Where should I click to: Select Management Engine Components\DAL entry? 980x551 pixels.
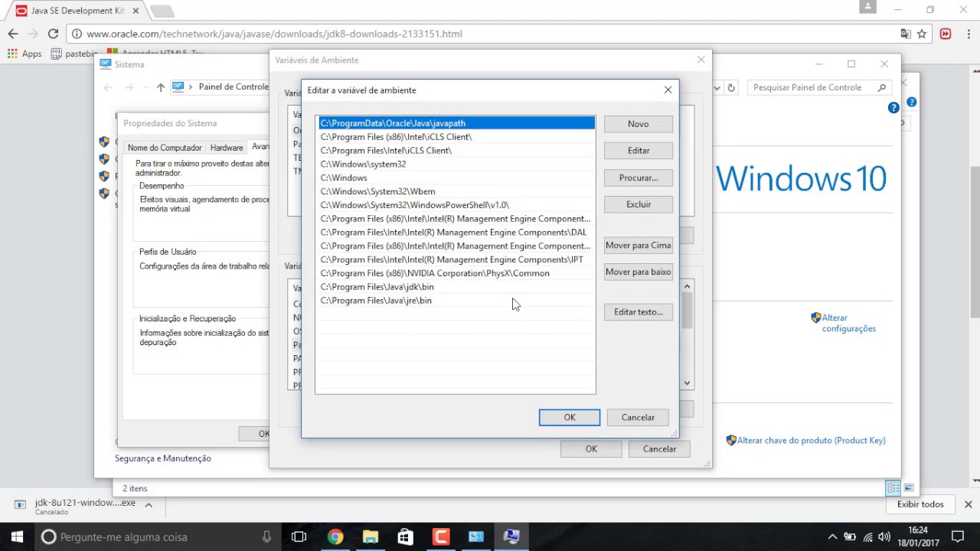point(456,233)
